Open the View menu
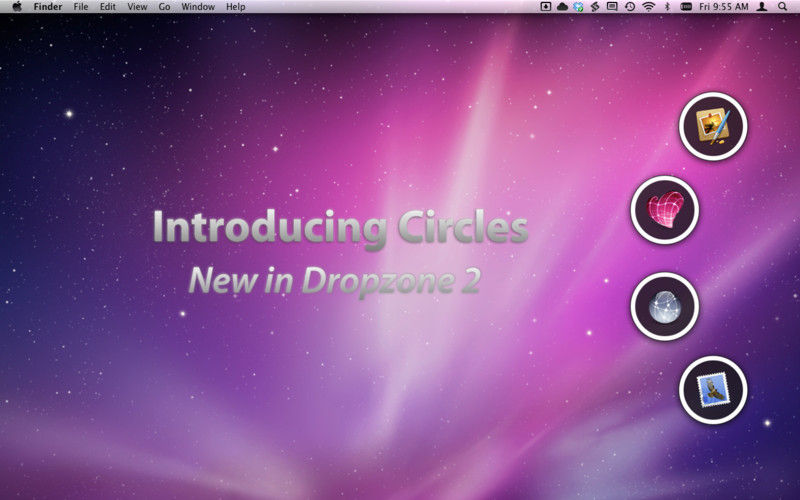 (x=137, y=7)
